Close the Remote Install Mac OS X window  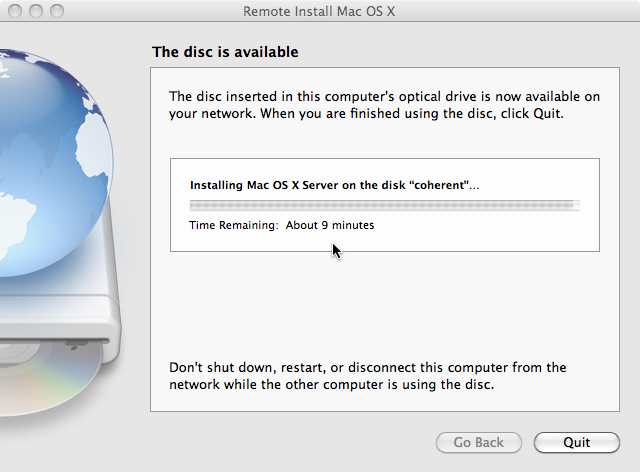pyautogui.click(x=15, y=11)
